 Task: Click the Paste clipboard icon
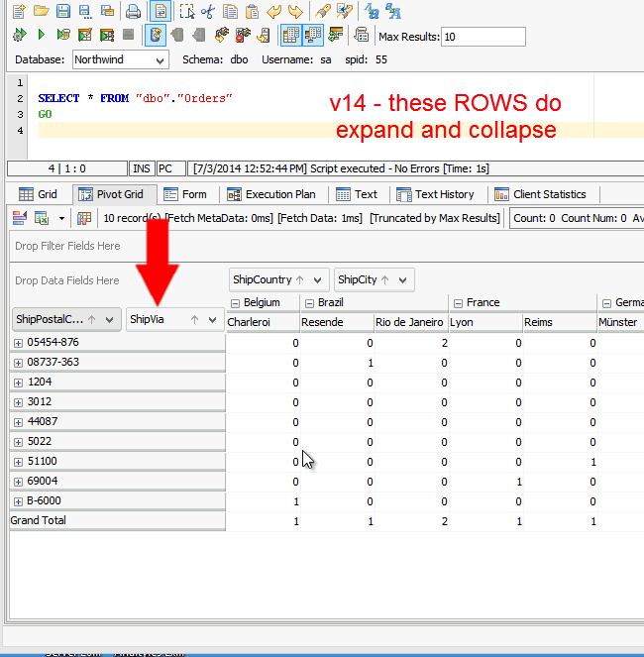pos(252,12)
